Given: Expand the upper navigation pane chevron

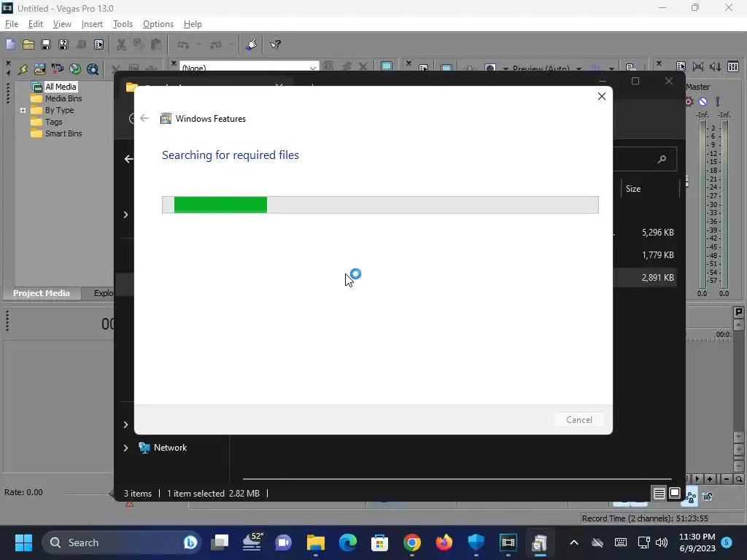Looking at the screenshot, I should pos(125,215).
